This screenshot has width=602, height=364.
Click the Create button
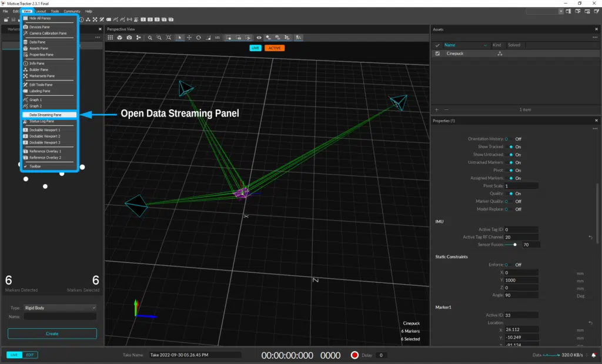click(52, 333)
